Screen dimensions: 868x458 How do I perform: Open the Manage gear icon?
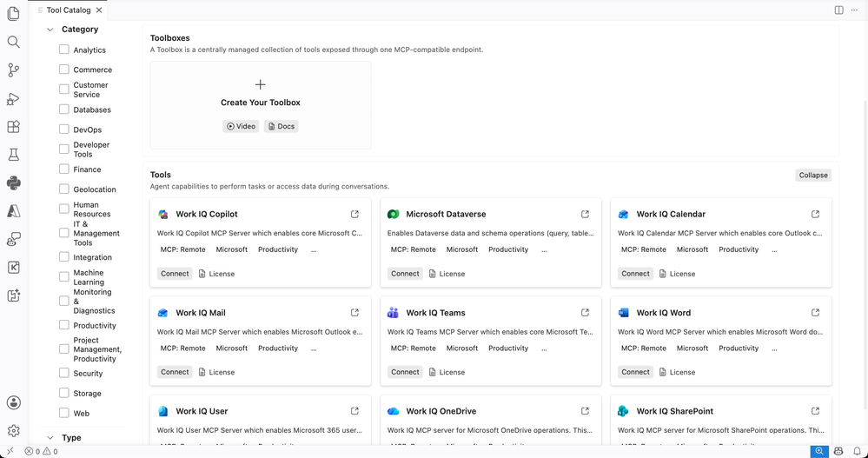(x=13, y=431)
